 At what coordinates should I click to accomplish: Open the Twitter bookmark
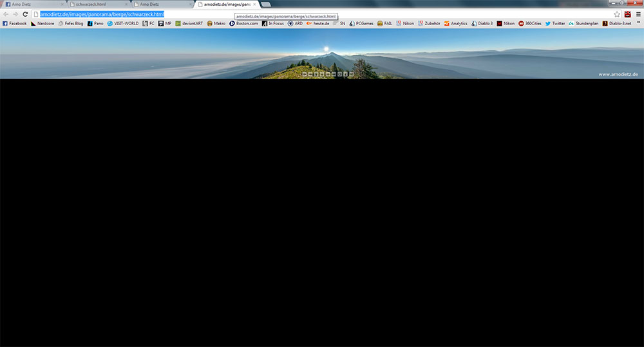pos(554,23)
